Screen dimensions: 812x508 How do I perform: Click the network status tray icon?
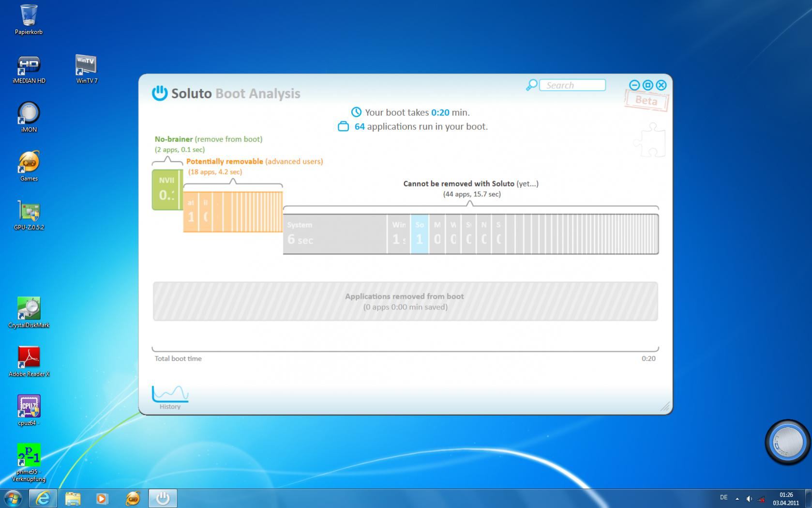point(761,498)
